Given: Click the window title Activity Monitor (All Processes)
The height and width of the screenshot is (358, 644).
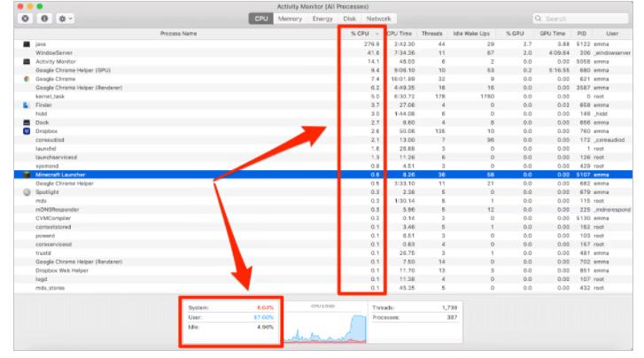Looking at the screenshot, I should [x=322, y=6].
